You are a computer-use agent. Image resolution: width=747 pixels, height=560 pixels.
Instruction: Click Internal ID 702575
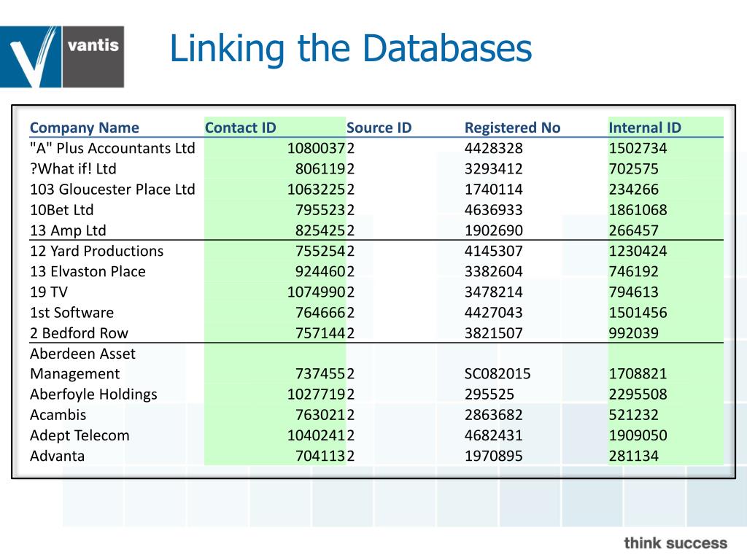coord(634,168)
